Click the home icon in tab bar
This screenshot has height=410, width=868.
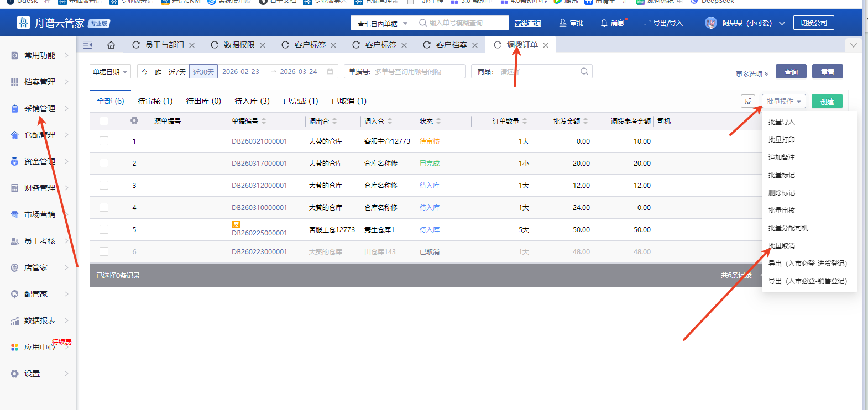[111, 45]
